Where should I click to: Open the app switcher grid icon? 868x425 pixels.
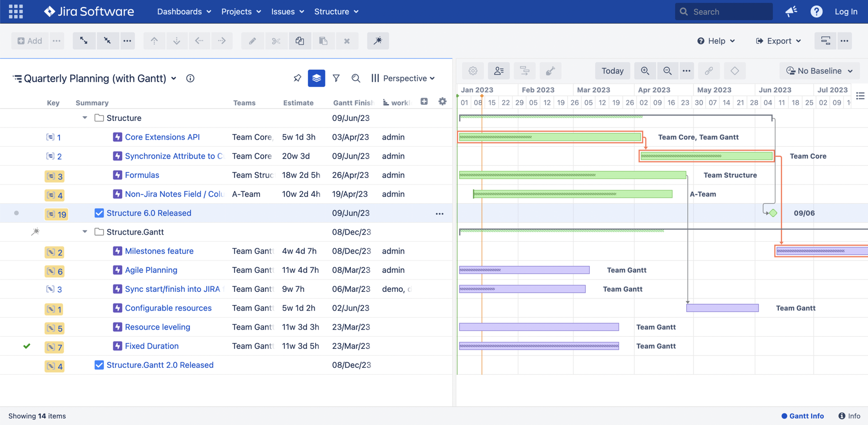coord(16,11)
